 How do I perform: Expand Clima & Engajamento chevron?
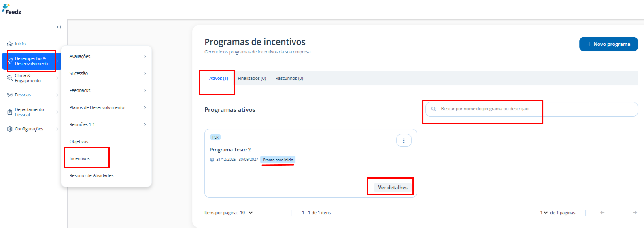(x=57, y=78)
